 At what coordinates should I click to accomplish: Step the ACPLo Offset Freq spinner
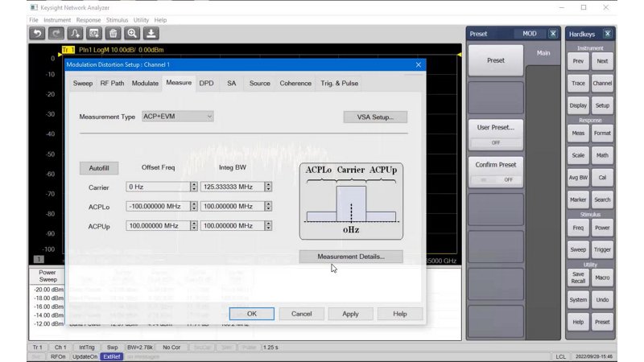[x=194, y=206]
